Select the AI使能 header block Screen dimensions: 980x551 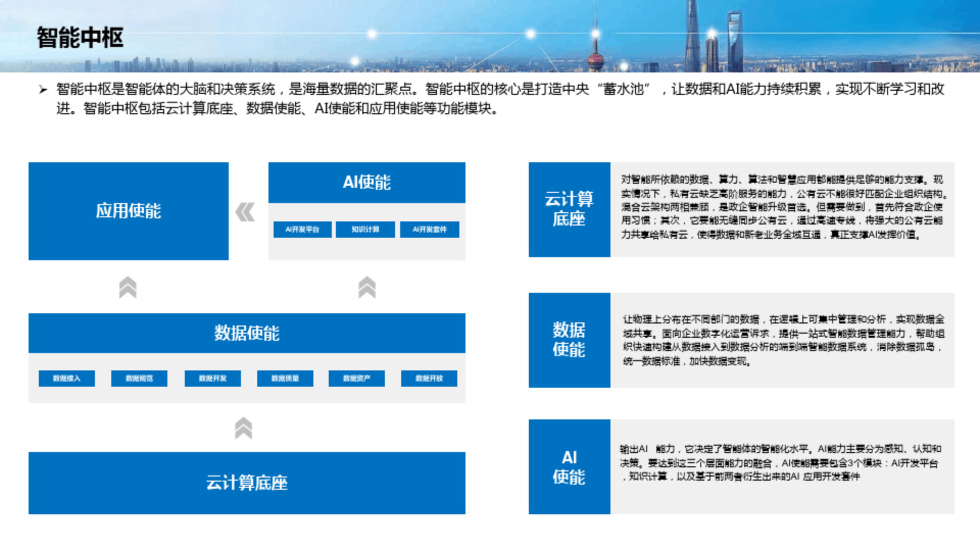366,182
